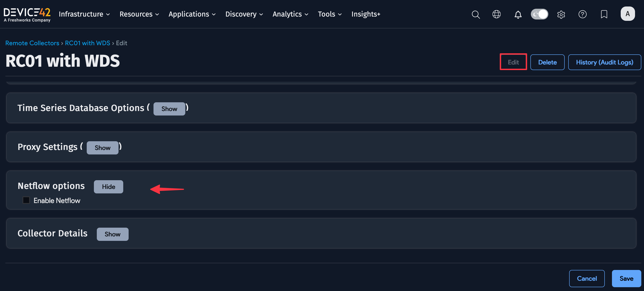
Task: Show the Collector Details section
Action: tap(112, 234)
